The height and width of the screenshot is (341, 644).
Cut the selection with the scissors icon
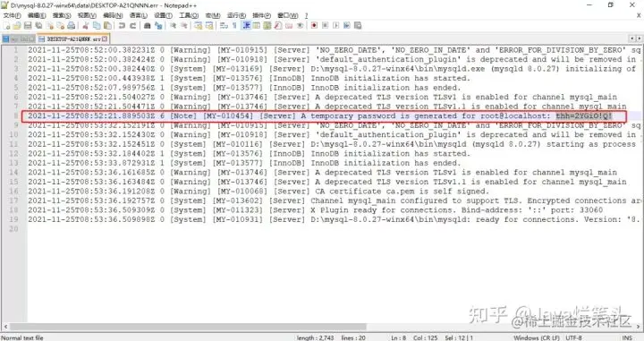point(86,25)
